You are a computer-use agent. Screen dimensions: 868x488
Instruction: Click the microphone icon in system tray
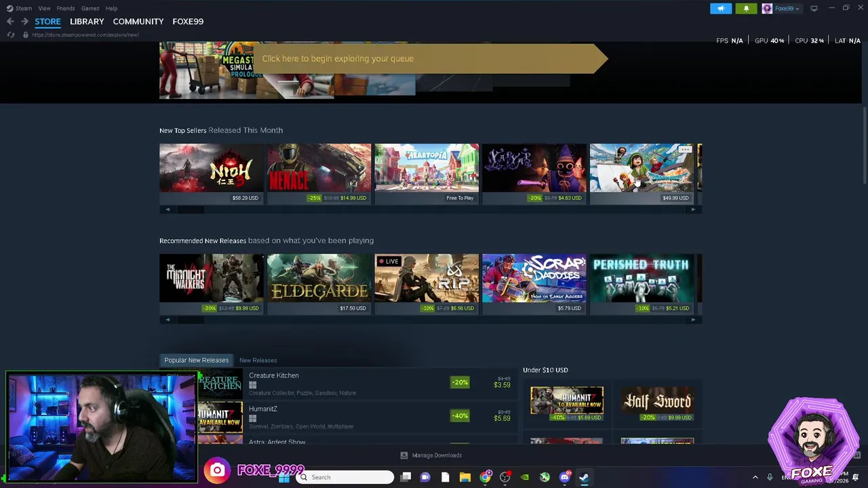(770, 477)
